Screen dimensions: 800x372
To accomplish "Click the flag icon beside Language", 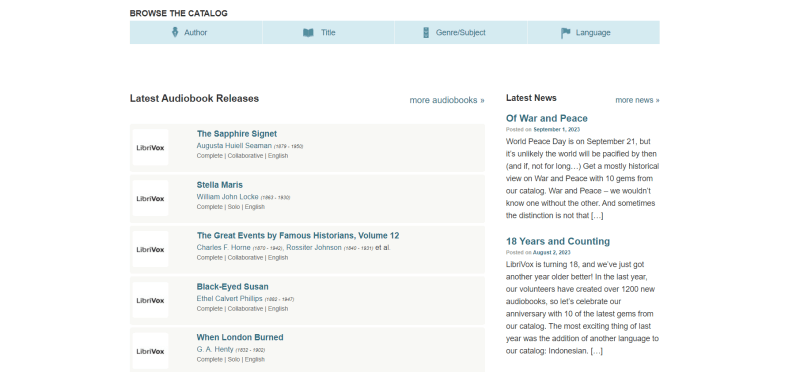I will (565, 33).
